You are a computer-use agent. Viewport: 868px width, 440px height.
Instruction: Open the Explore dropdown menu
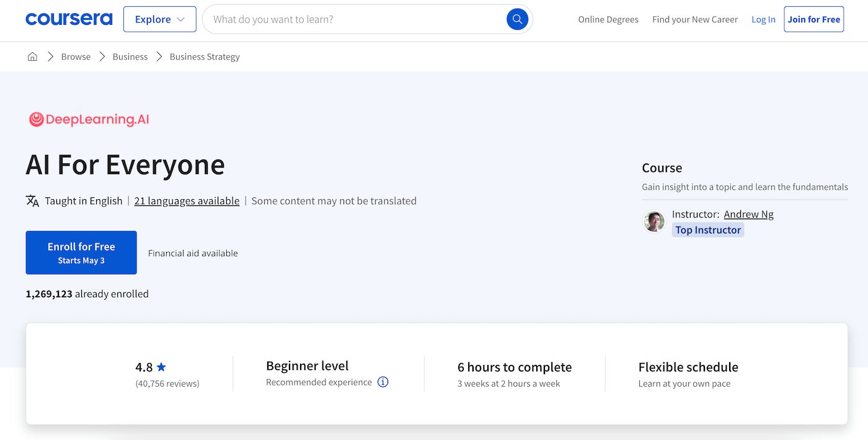click(x=160, y=19)
